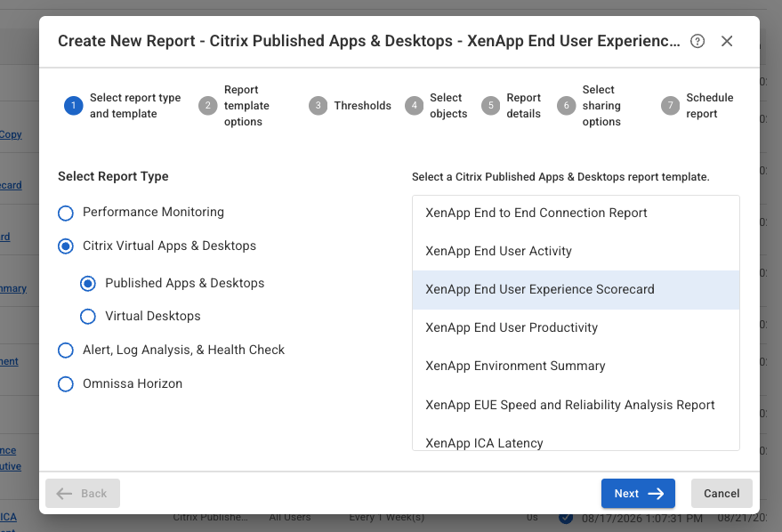Image resolution: width=782 pixels, height=532 pixels.
Task: Pick XenApp EUE Speed and Reliability Analysis Report
Action: (576, 406)
